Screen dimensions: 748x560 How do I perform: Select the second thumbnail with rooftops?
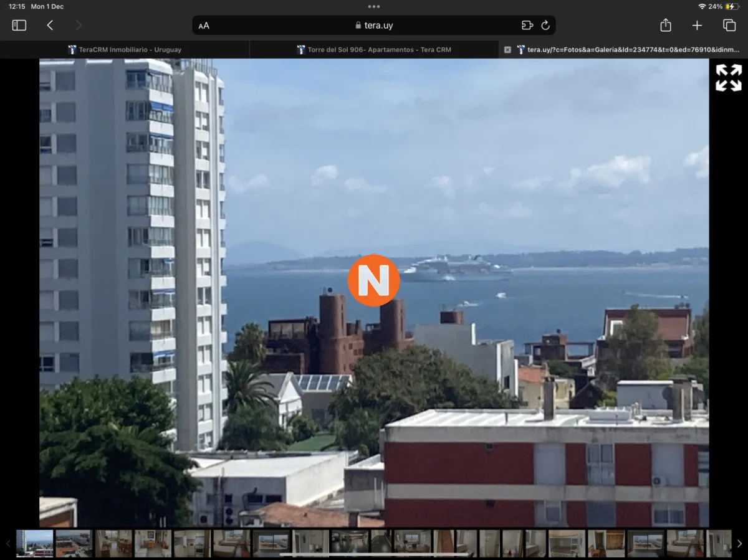pos(74,543)
